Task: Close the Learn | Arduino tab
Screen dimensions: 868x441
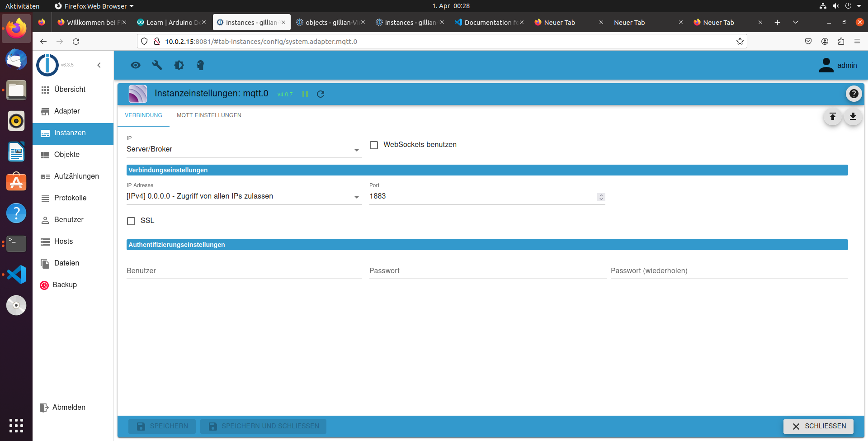Action: coord(204,22)
